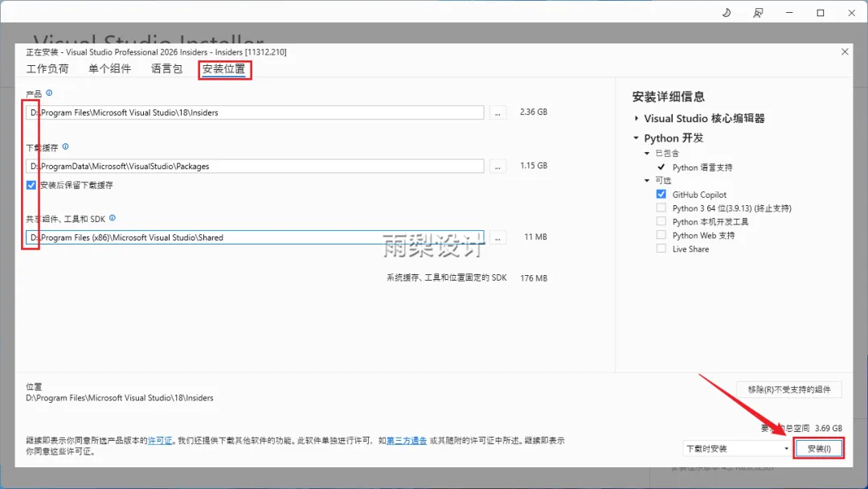Screen dimensions: 868x489
Task: Edit the product install path field
Action: pyautogui.click(x=255, y=113)
